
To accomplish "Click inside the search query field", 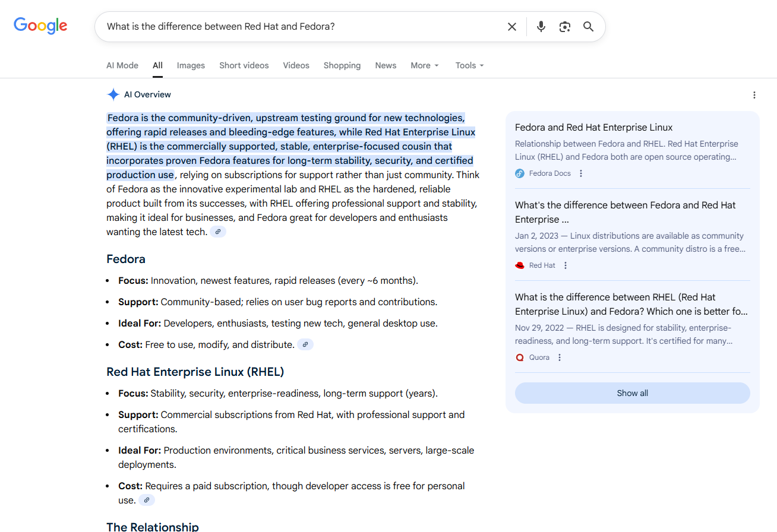I will 297,27.
